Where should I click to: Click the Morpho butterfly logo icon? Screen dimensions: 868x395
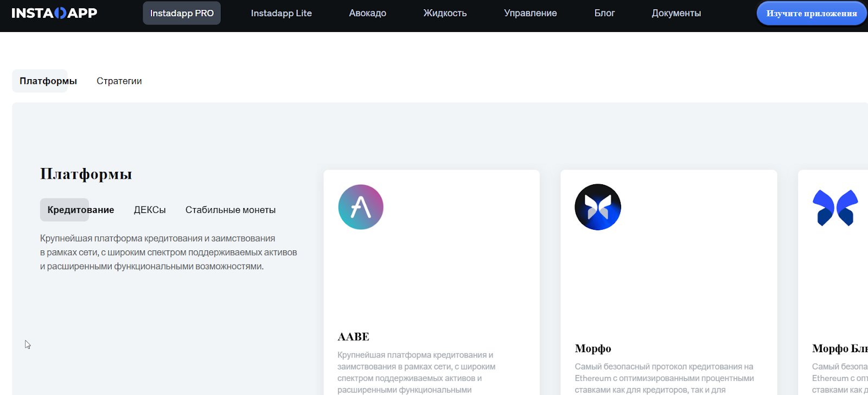point(598,207)
